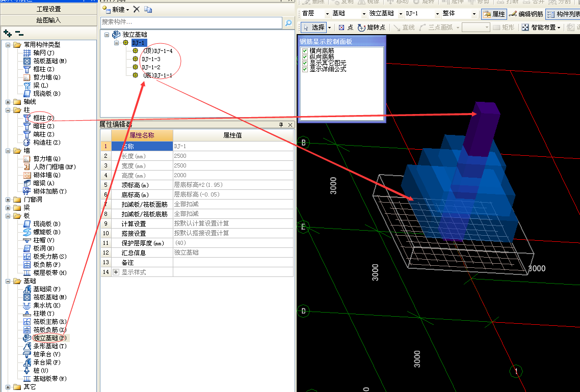This screenshot has height=392, width=580.
Task: Expand the 轴线 folder
Action: (x=8, y=102)
